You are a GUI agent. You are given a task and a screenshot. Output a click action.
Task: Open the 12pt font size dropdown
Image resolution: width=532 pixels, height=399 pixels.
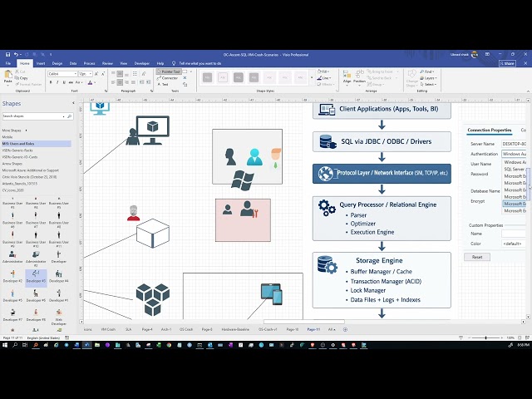pos(91,74)
